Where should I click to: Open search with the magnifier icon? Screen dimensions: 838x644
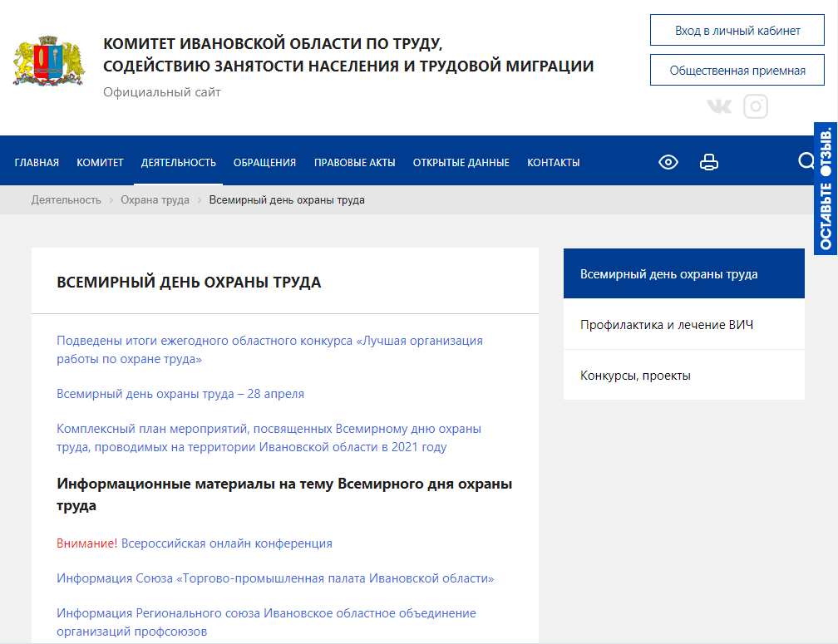point(806,161)
